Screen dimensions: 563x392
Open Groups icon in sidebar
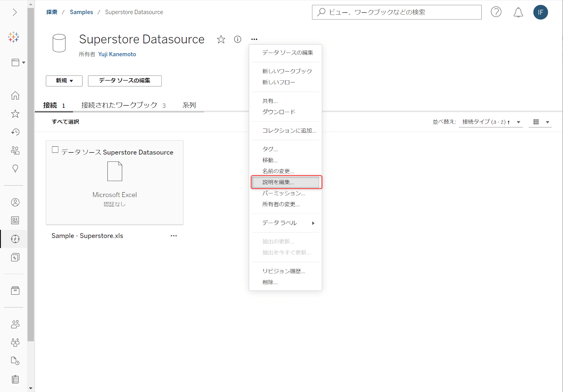click(15, 342)
